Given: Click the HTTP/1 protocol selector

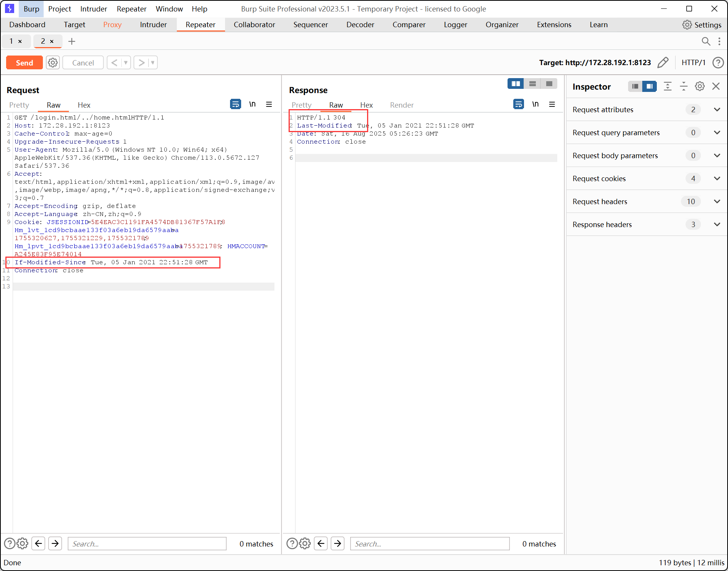Looking at the screenshot, I should tap(693, 62).
